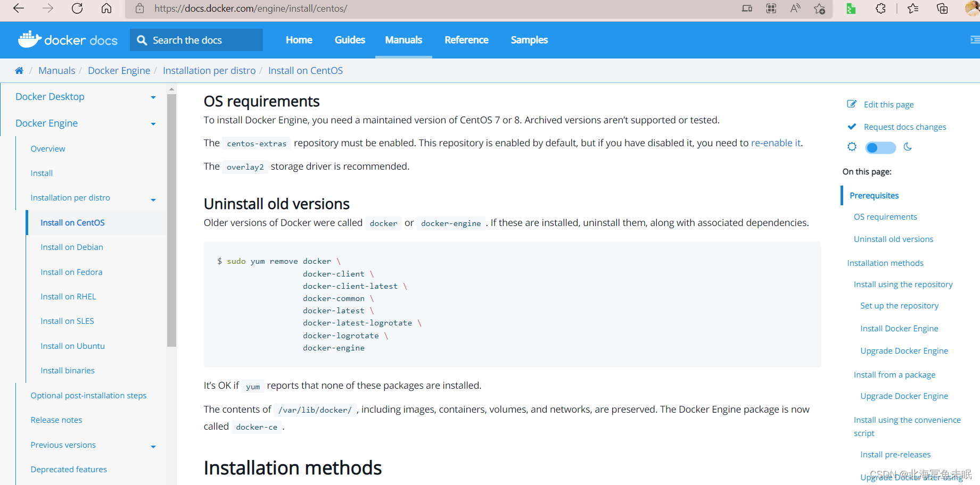Open Release notes in sidebar
980x485 pixels.
click(x=56, y=420)
